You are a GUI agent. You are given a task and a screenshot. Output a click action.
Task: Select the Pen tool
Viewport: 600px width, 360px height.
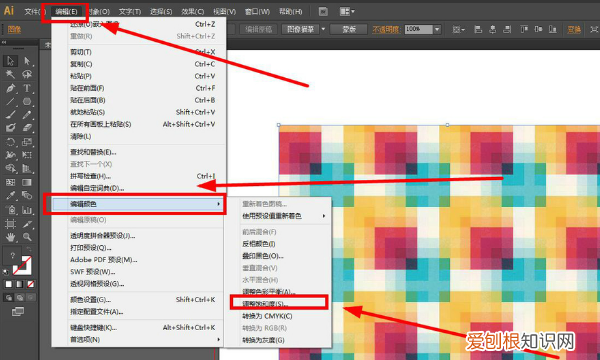tap(10, 88)
